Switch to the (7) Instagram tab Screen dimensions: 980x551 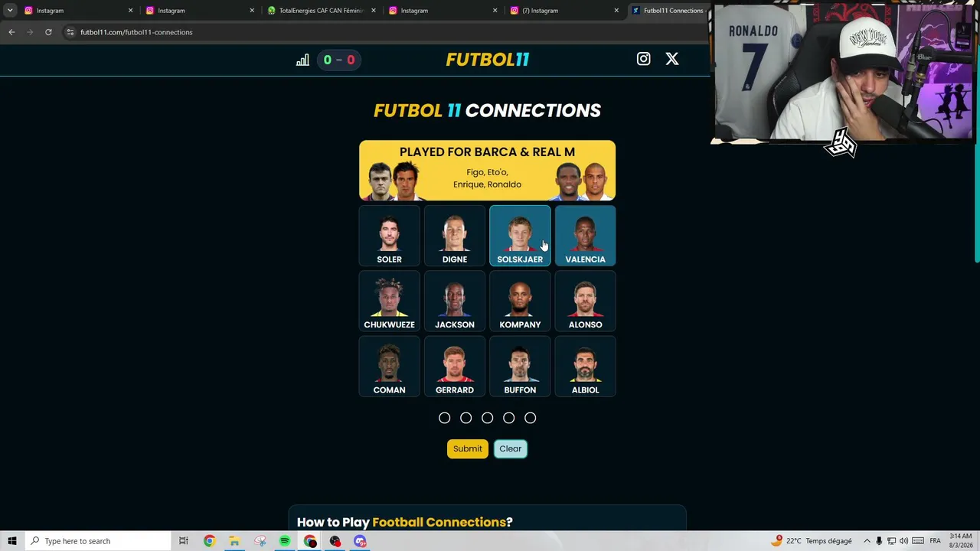[563, 11]
